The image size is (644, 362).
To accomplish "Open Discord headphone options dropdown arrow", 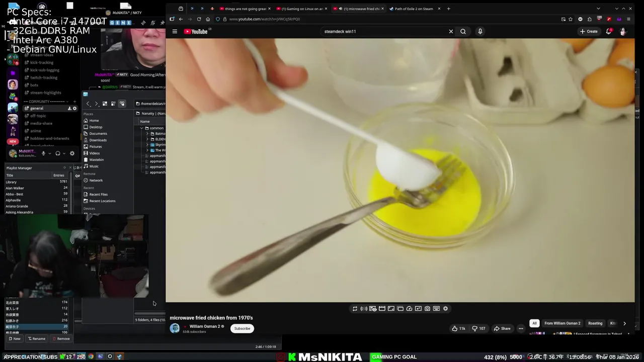I will click(64, 153).
